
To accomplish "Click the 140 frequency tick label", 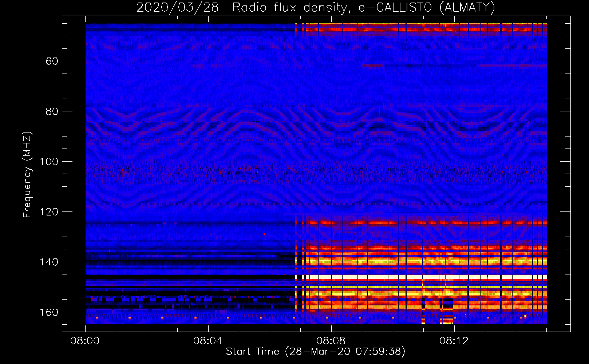I will click(x=49, y=262).
